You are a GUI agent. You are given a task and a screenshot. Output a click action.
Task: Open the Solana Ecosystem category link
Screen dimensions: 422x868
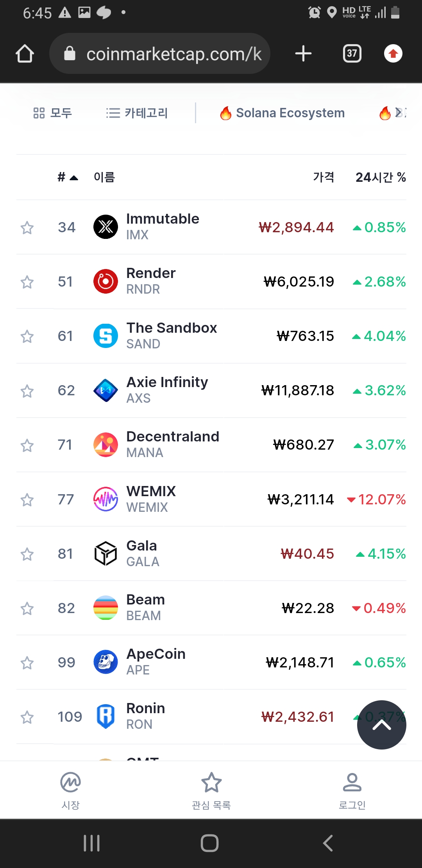[x=282, y=113]
